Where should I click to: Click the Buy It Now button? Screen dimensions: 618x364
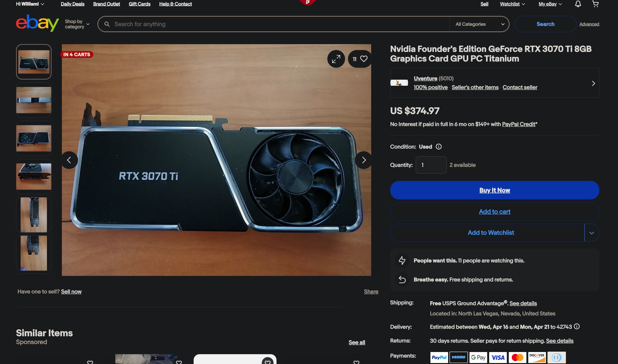click(x=494, y=190)
